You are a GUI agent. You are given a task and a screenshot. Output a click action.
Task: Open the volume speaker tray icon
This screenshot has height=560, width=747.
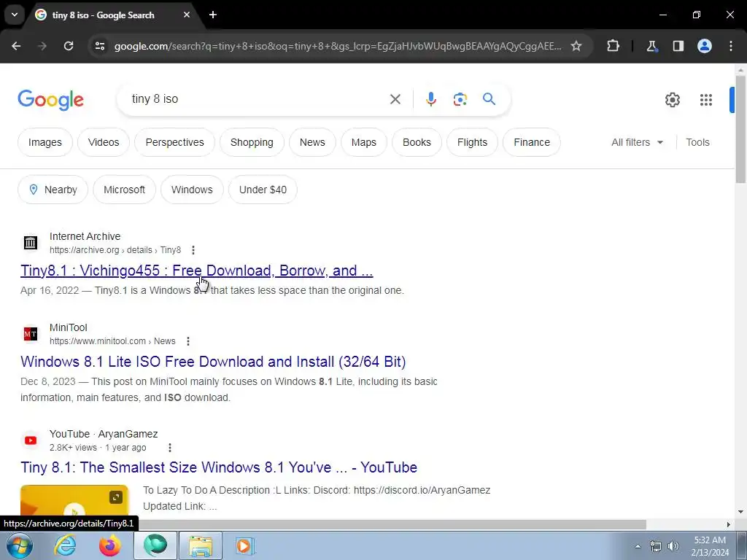pos(673,546)
